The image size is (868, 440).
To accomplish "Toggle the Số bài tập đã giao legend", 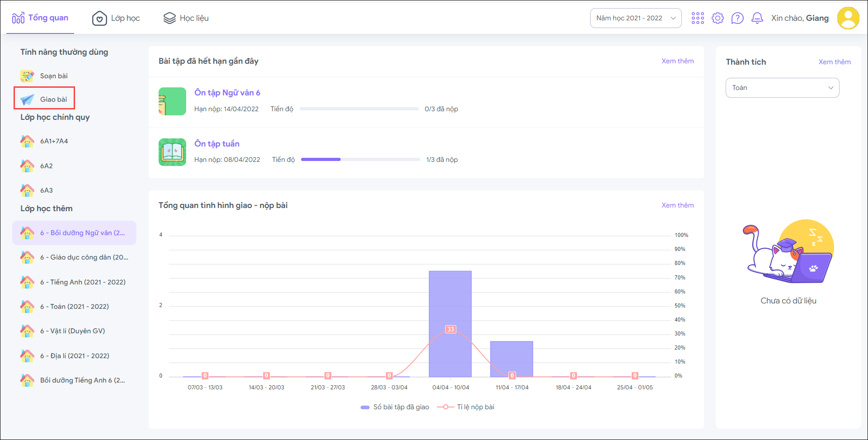I will [395, 407].
